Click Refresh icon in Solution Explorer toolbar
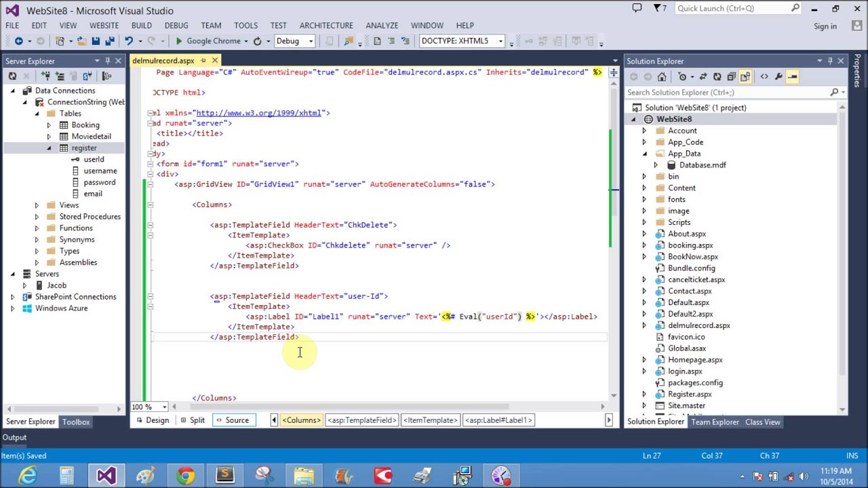868x488 pixels. pyautogui.click(x=717, y=77)
